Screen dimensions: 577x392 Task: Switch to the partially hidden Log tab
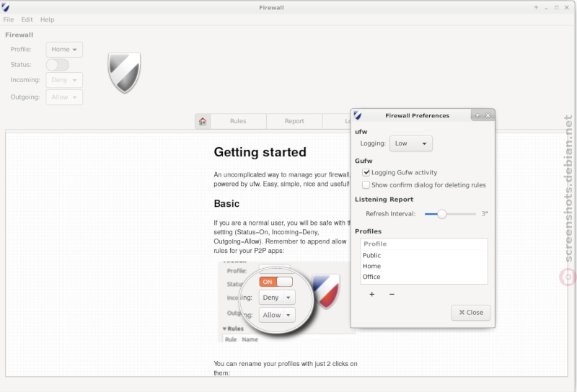337,121
